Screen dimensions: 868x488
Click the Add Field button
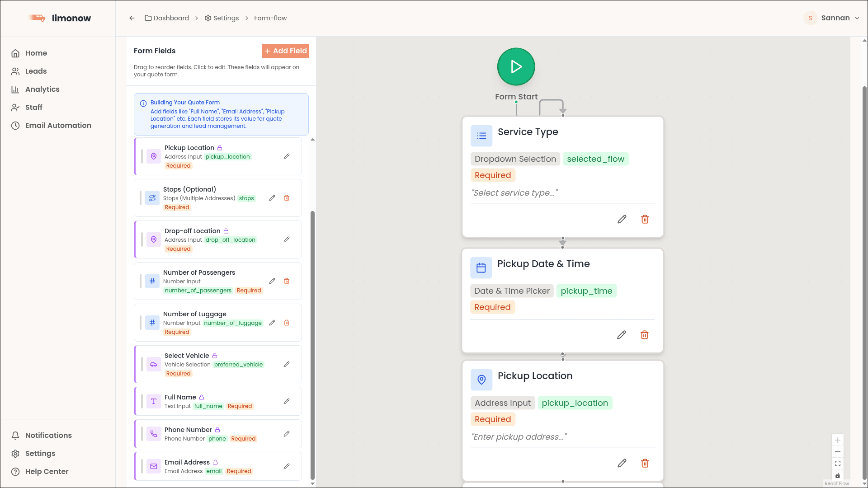(x=285, y=51)
